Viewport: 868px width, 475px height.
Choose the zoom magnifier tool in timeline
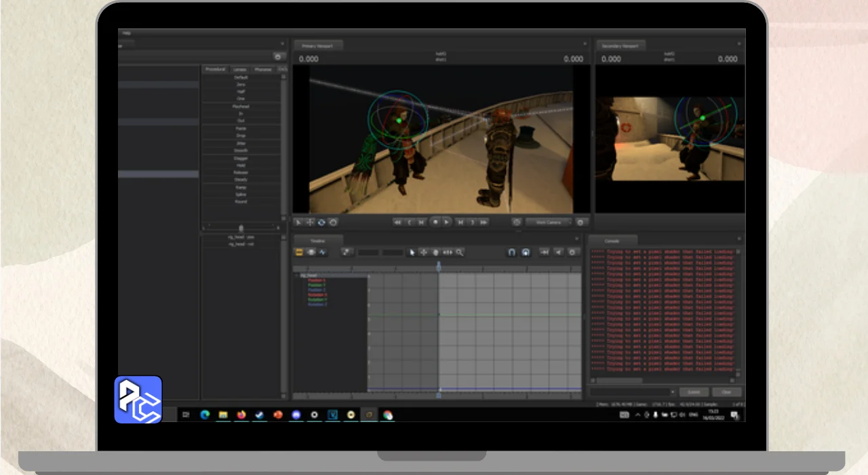(x=460, y=252)
